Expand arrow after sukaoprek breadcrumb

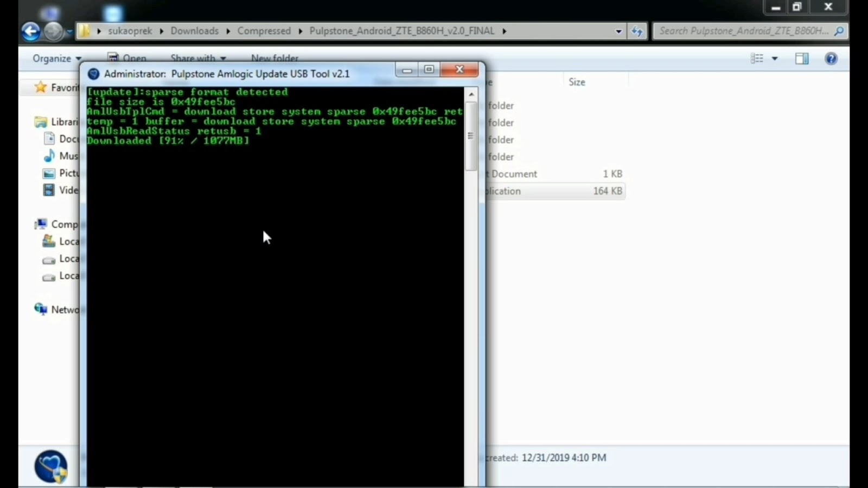pos(161,31)
